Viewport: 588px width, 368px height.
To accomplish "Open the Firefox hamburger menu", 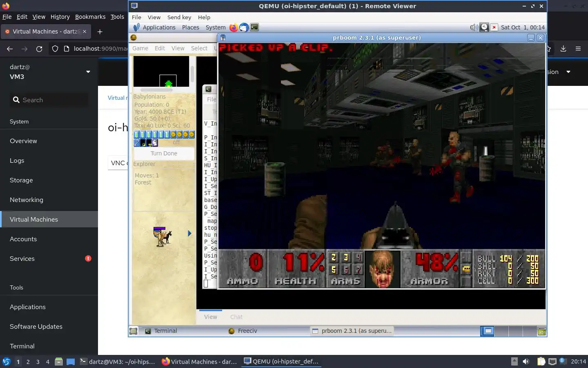I will (x=578, y=49).
